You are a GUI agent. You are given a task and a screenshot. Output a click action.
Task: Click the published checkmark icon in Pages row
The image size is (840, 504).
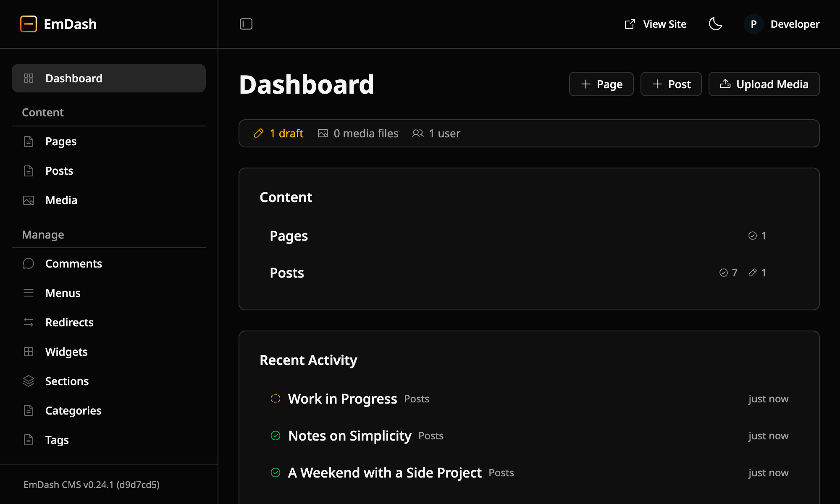click(753, 236)
